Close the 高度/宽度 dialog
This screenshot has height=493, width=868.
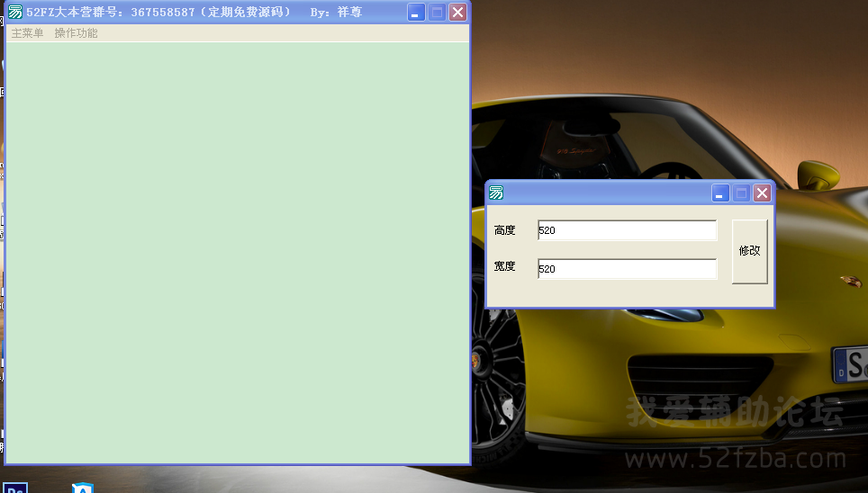(763, 193)
